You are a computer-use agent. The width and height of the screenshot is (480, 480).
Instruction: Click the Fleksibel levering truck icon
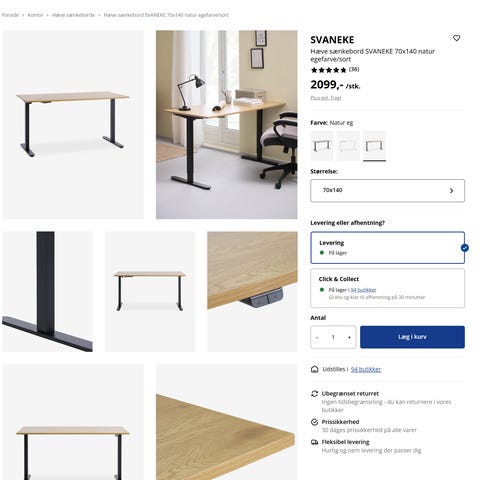click(x=314, y=442)
